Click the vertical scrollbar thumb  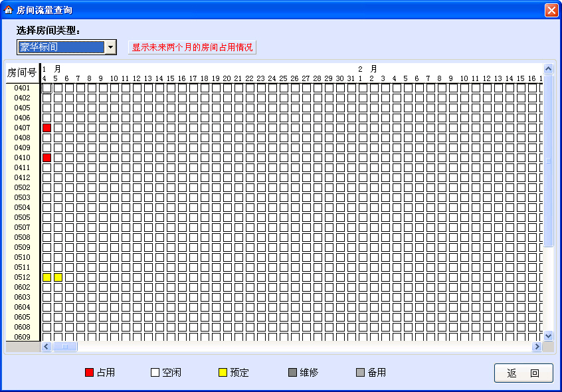(548, 161)
